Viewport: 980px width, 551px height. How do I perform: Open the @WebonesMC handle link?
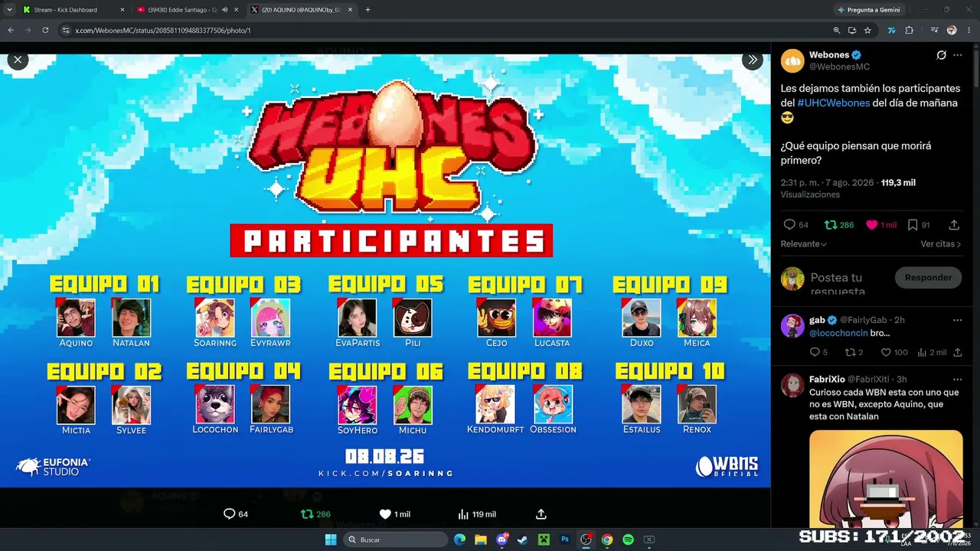pyautogui.click(x=839, y=67)
